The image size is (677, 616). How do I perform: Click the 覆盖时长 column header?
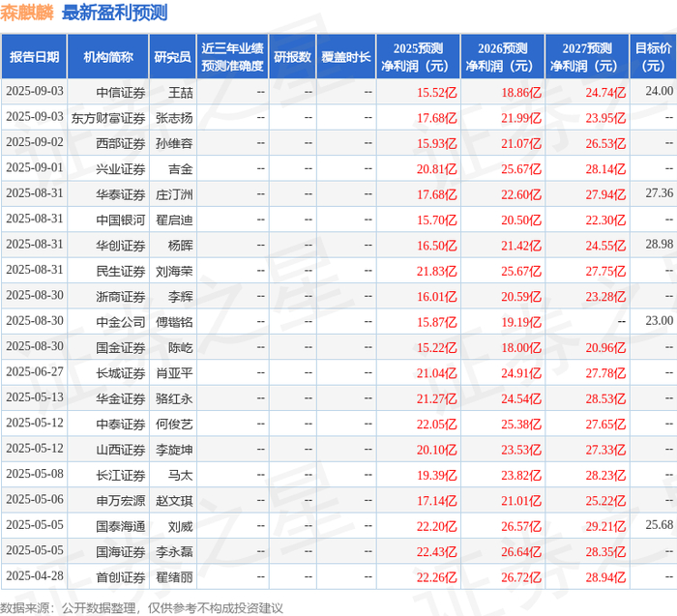(x=346, y=56)
